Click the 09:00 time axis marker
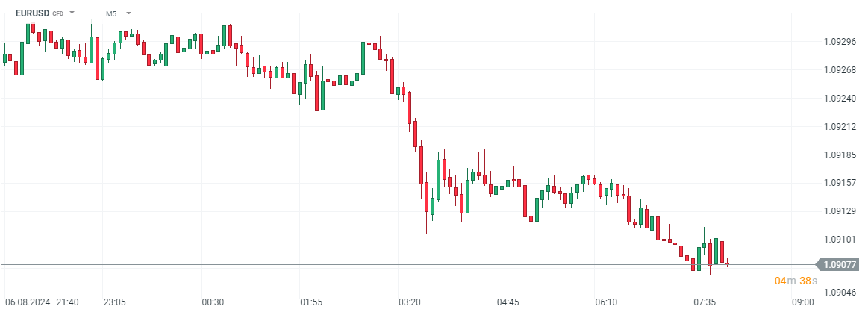The width and height of the screenshot is (868, 315). pos(803,302)
